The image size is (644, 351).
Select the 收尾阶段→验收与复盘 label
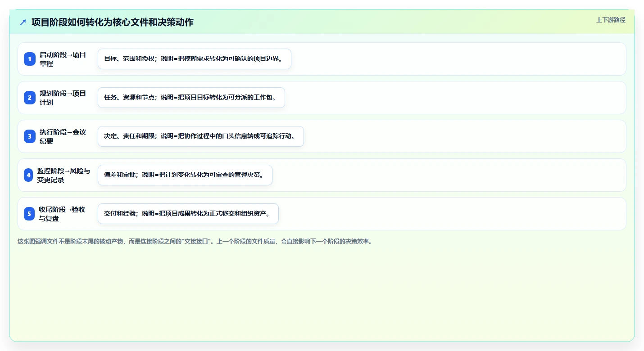(x=62, y=214)
